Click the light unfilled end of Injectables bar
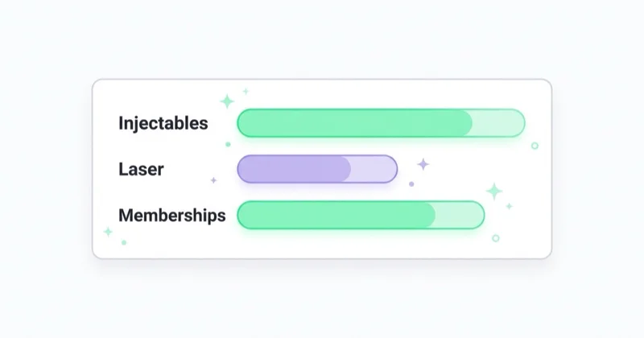The width and height of the screenshot is (644, 338). [498, 123]
